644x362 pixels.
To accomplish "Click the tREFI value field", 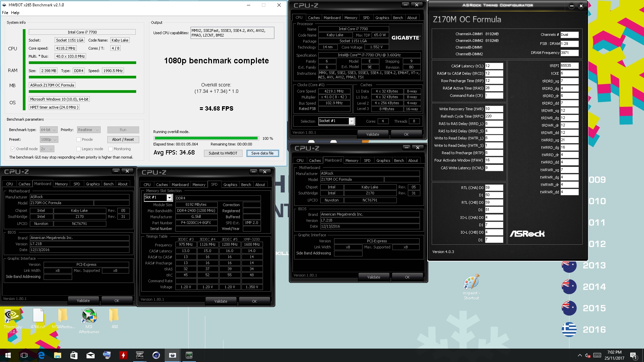I will click(x=570, y=66).
